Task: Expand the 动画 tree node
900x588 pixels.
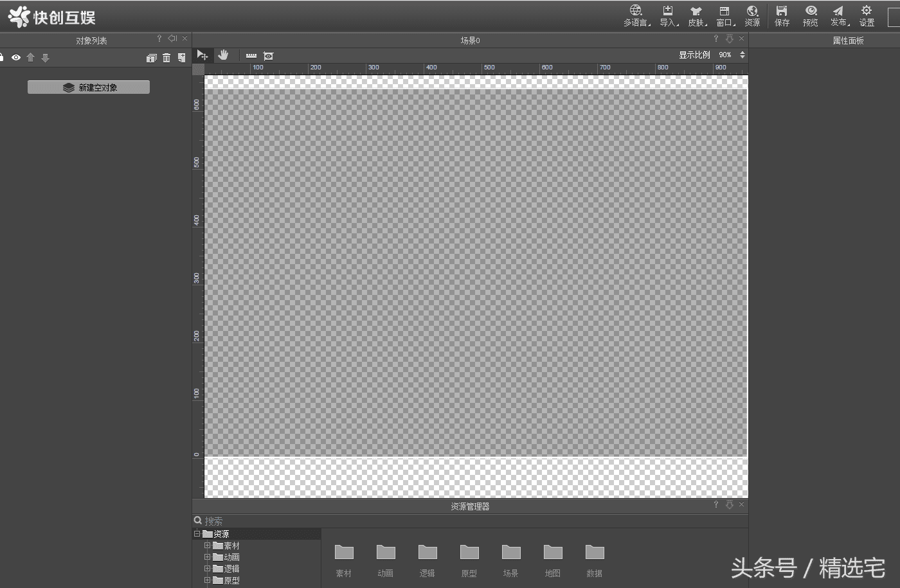Action: point(208,557)
